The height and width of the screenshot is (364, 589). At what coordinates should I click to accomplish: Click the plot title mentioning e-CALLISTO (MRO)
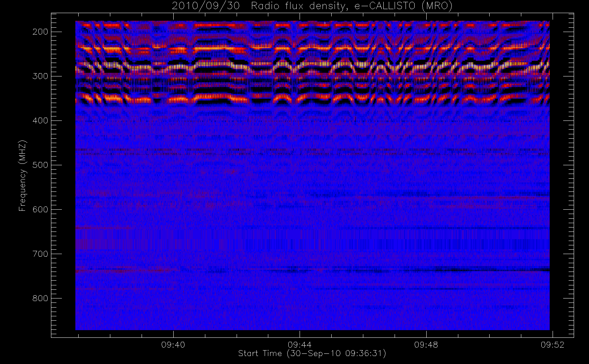(x=312, y=6)
